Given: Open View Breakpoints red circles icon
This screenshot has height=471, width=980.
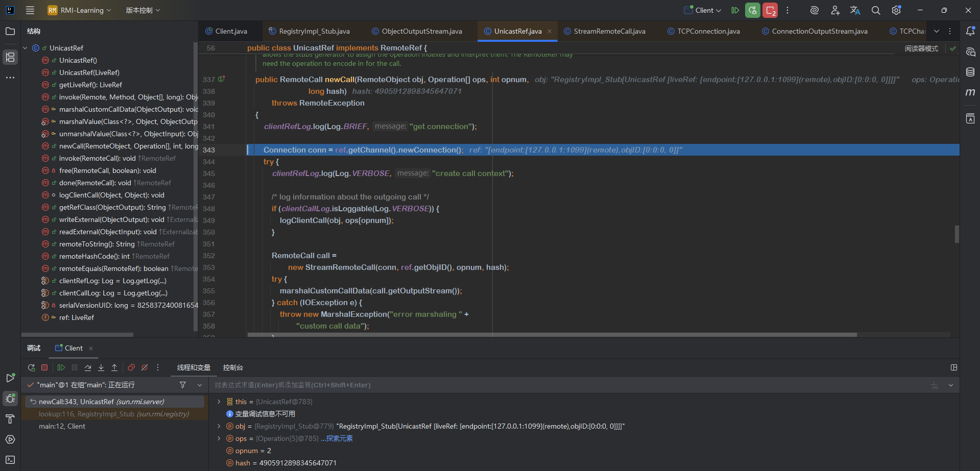Looking at the screenshot, I should [131, 367].
